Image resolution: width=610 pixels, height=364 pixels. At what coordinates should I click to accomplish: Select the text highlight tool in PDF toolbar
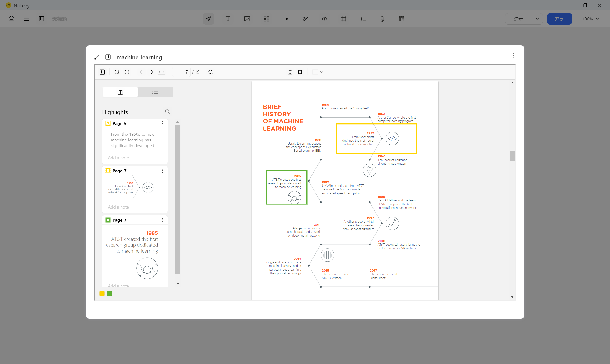coord(290,72)
